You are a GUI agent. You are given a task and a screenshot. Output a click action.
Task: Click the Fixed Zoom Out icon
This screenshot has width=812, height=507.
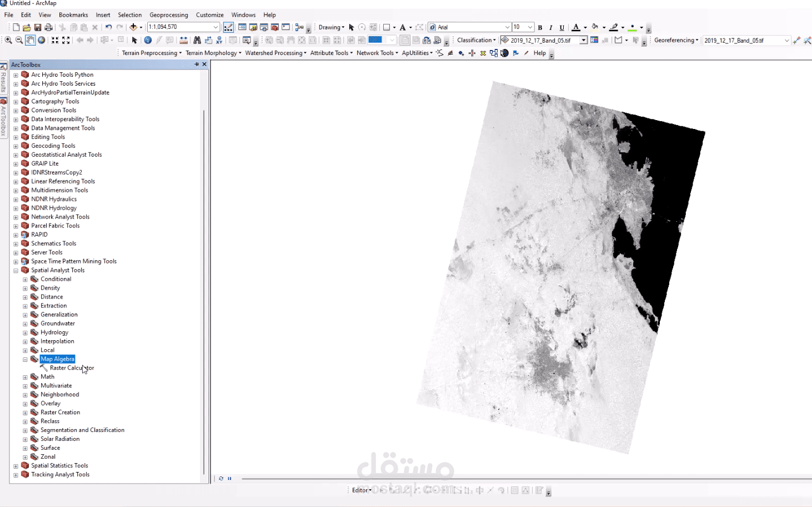(x=66, y=40)
